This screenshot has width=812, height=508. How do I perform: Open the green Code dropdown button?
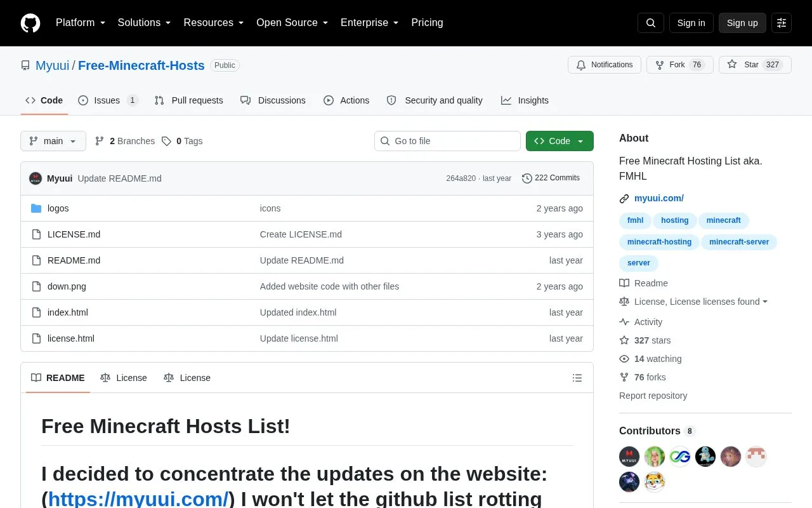coord(560,141)
